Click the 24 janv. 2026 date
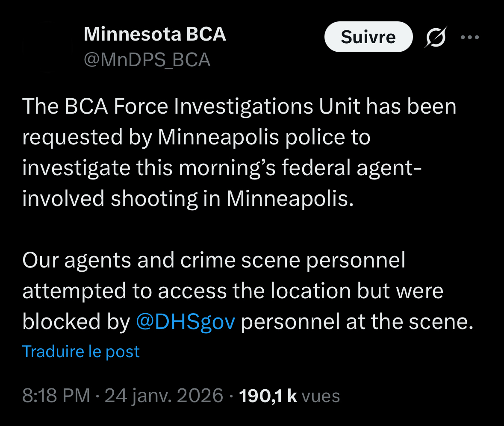The width and height of the screenshot is (504, 426). click(x=164, y=396)
